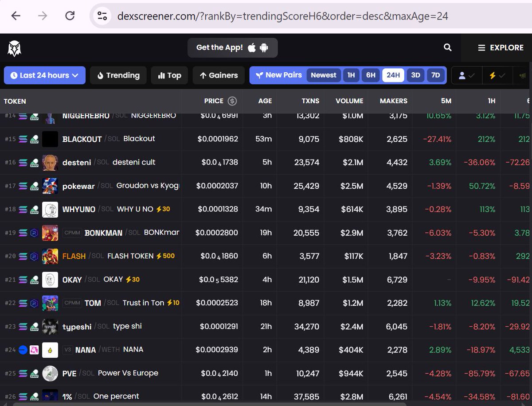Click Solana icon in PVE row

pyautogui.click(x=23, y=373)
